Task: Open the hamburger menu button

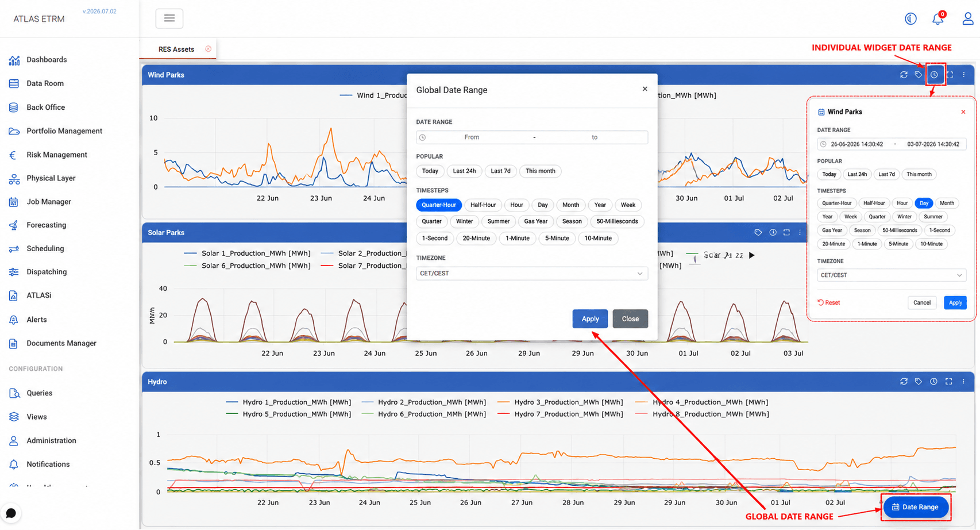Action: [169, 18]
